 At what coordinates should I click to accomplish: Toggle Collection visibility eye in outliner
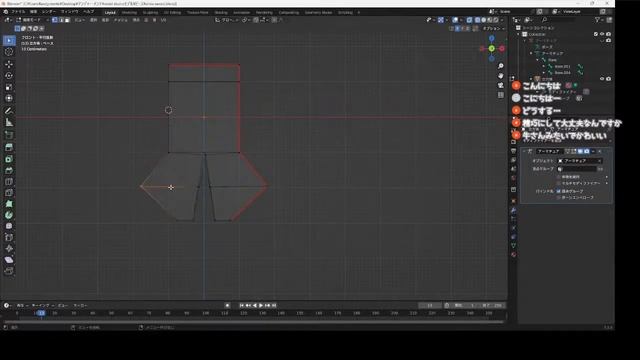pos(602,34)
